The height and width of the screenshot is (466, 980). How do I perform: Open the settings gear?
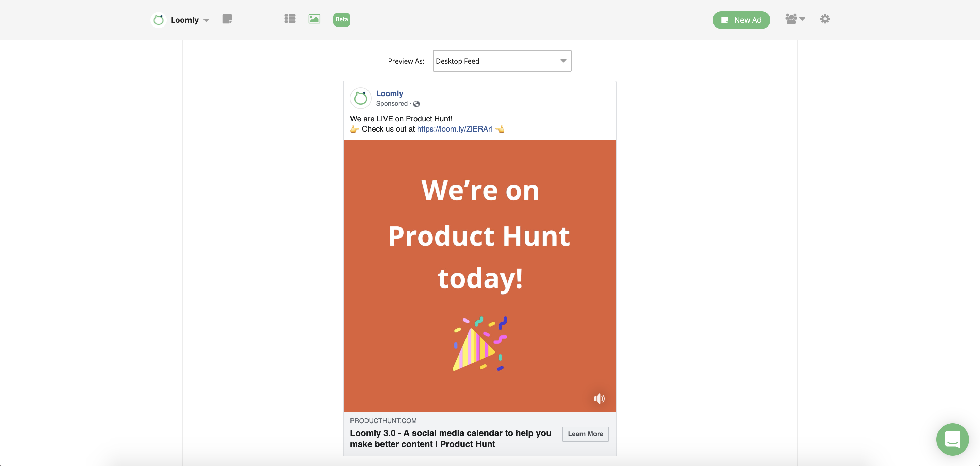[825, 19]
